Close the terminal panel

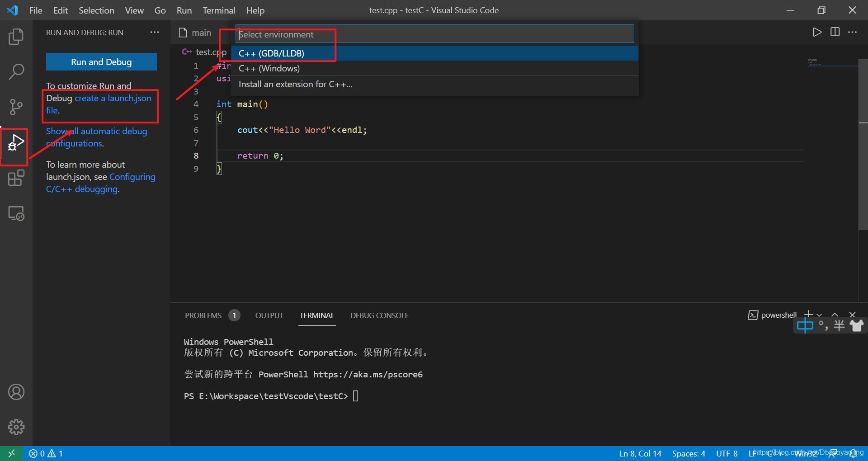tap(853, 315)
